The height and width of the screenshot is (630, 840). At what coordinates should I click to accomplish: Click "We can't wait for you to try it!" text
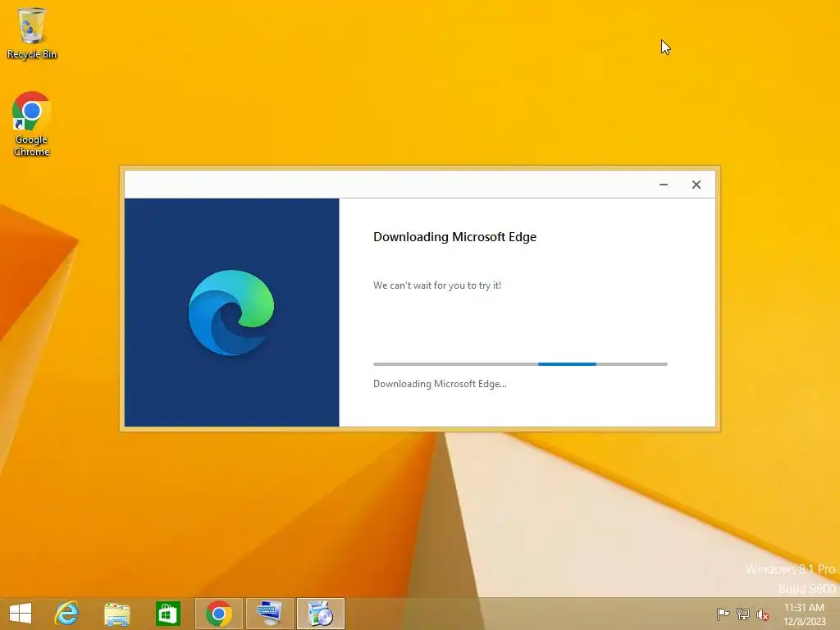point(437,285)
